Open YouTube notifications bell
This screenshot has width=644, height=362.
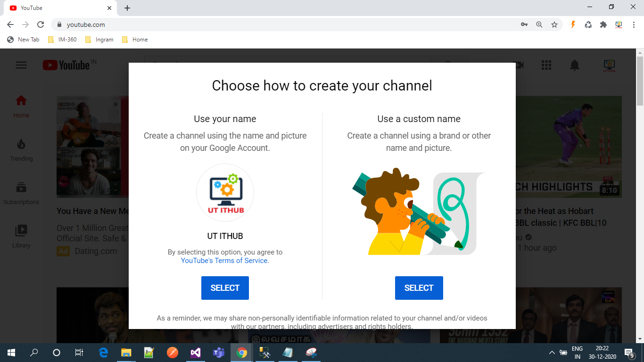[575, 65]
